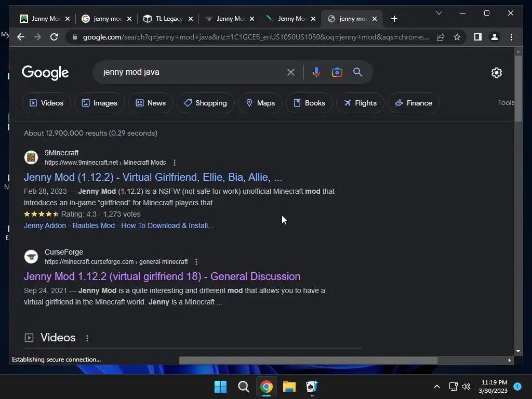532x399 pixels.
Task: Reload the current page
Action: (54, 37)
